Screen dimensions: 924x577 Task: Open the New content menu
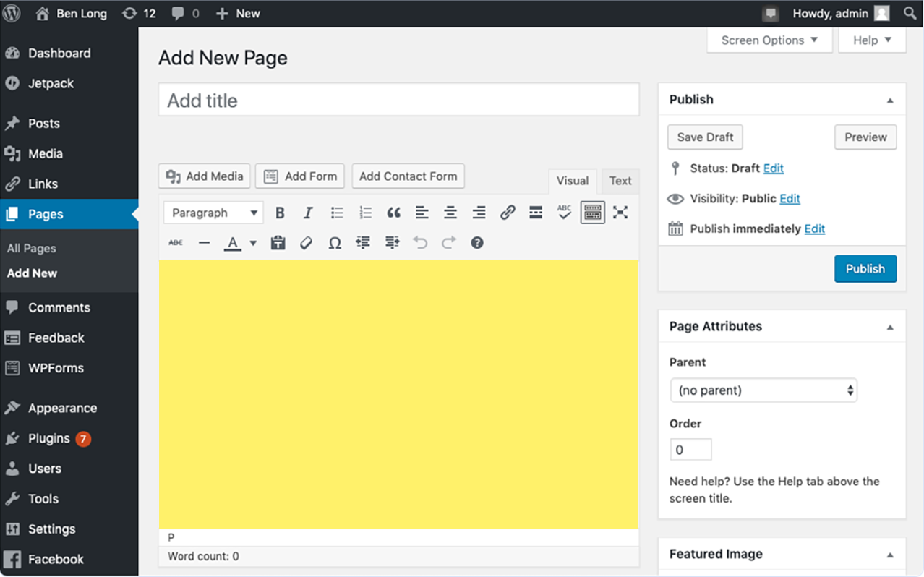[x=238, y=13]
